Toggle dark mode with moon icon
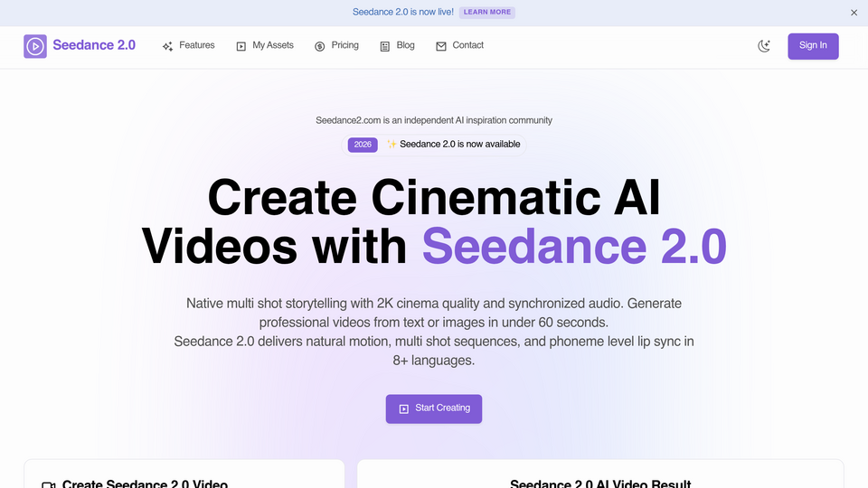 [764, 46]
